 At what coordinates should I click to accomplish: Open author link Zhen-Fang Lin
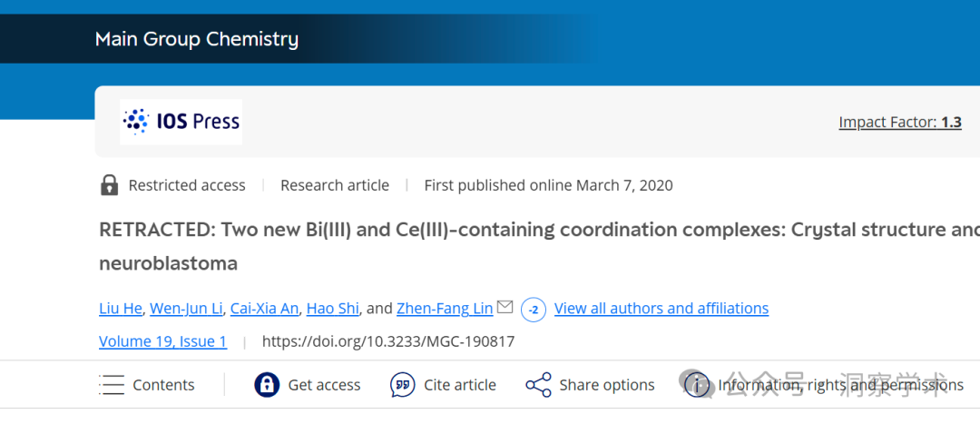(445, 309)
